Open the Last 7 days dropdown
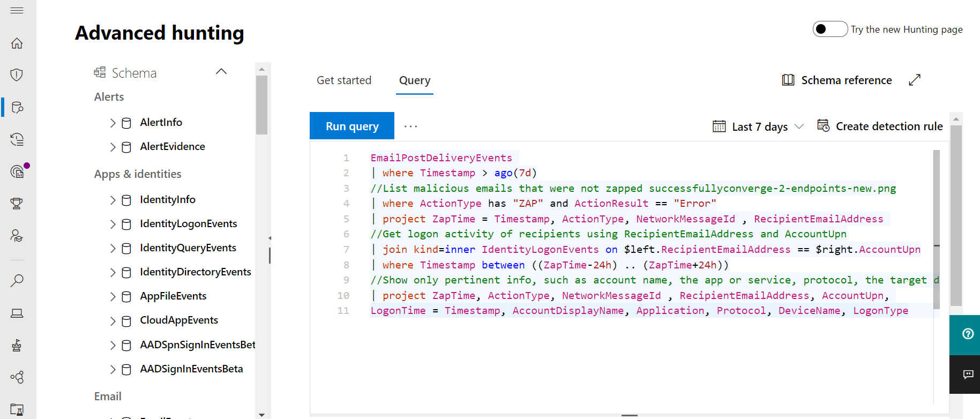The height and width of the screenshot is (419, 980). 758,126
